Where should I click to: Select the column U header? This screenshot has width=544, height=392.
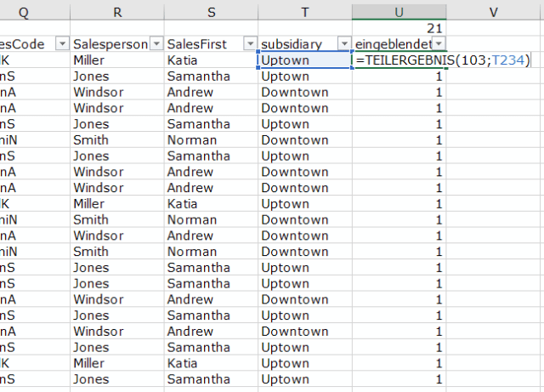tap(399, 9)
